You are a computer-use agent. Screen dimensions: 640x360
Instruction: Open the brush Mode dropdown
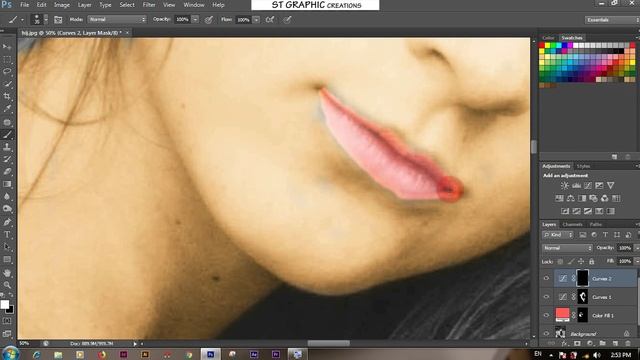(x=117, y=19)
